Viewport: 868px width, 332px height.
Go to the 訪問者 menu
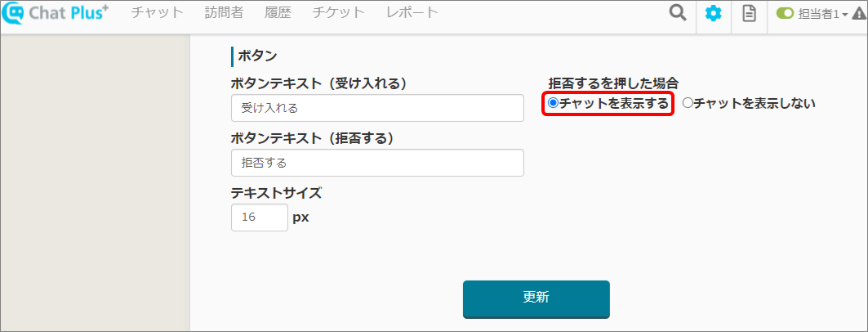tap(223, 13)
